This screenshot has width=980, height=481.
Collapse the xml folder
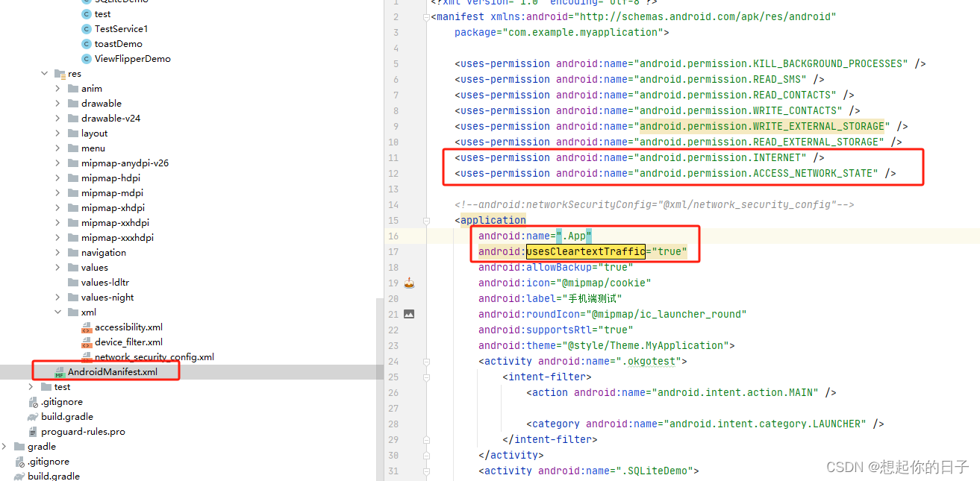click(57, 312)
